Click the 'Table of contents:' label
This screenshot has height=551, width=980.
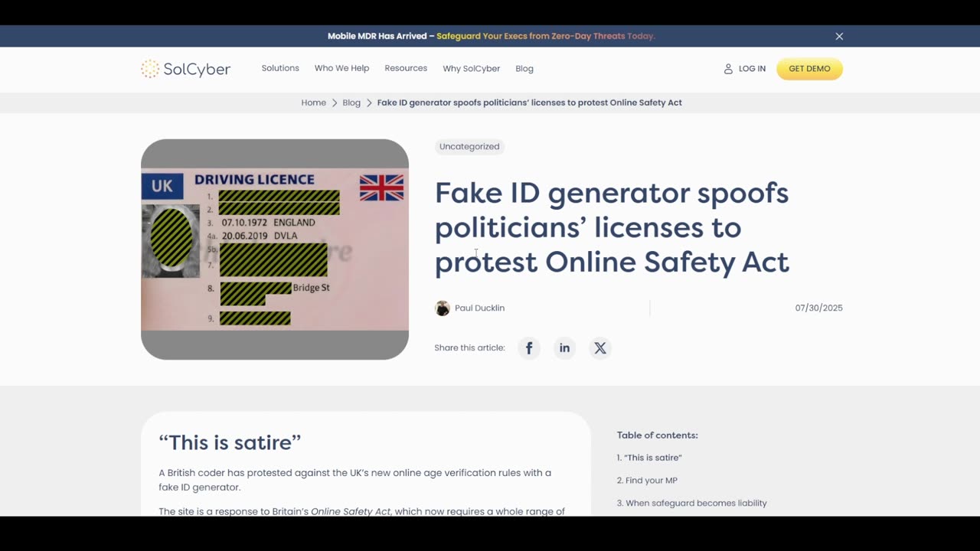(658, 435)
